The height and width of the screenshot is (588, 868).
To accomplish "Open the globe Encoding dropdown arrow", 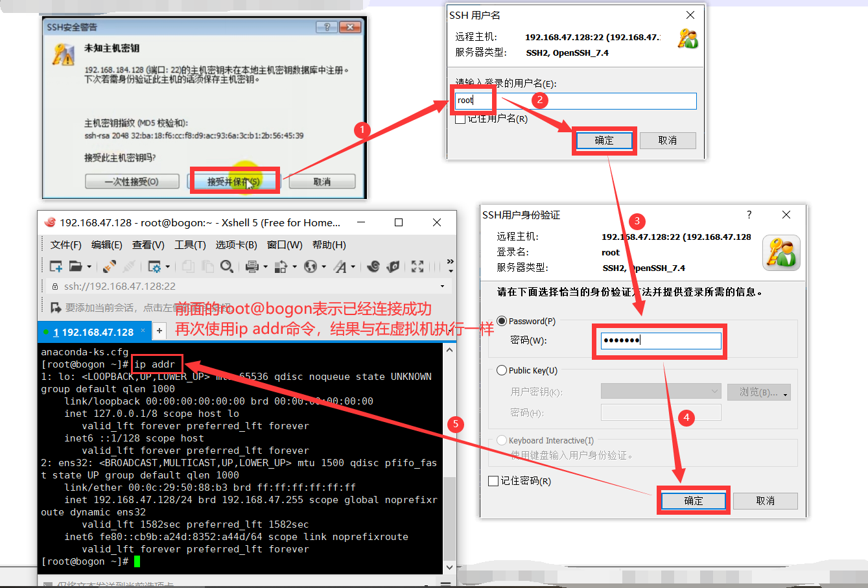I will click(323, 267).
